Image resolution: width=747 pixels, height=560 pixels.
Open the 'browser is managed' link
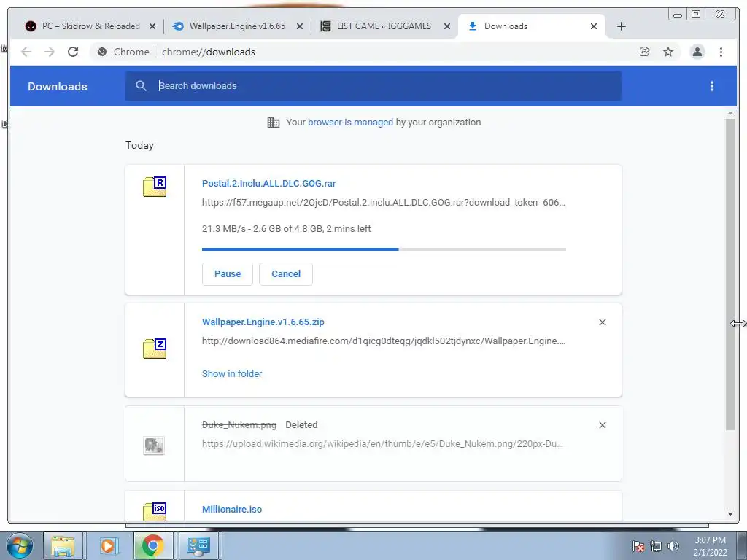tap(350, 122)
